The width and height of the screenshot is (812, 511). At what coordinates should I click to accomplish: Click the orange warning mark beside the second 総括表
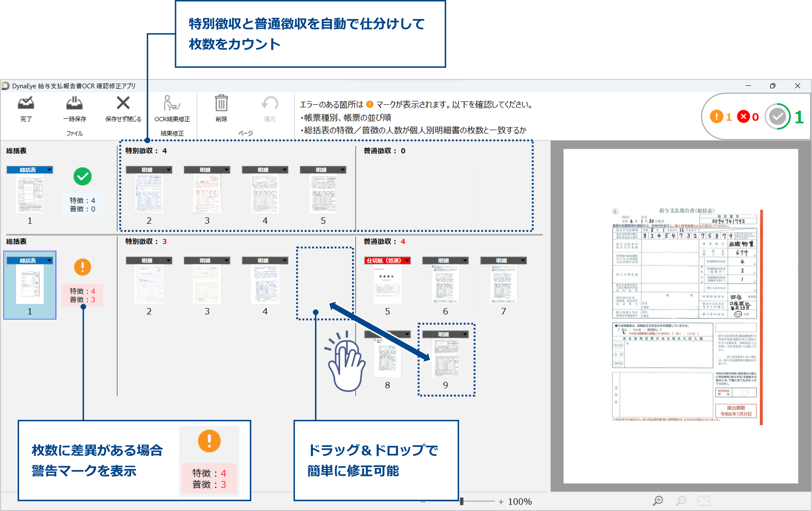coord(83,267)
